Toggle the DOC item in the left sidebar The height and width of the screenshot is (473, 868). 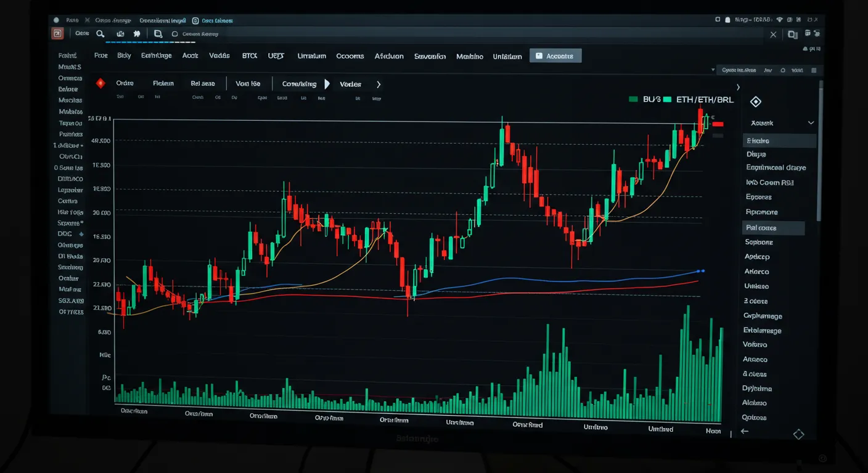tap(67, 233)
